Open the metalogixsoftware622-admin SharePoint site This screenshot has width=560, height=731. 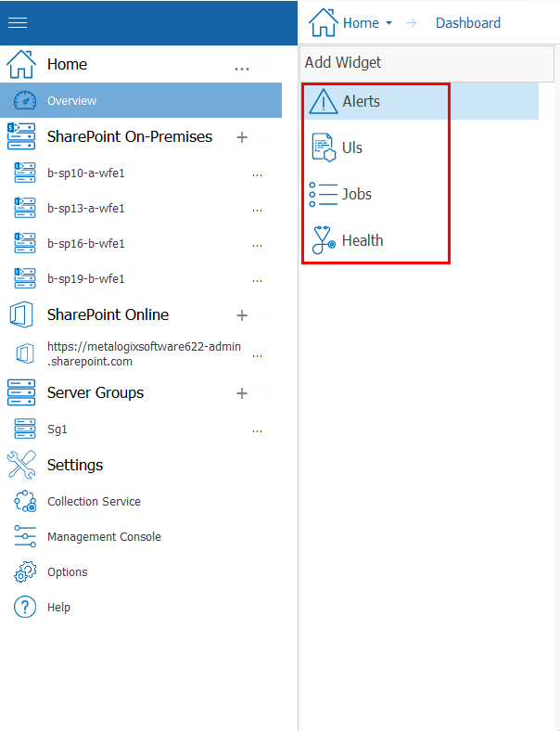pyautogui.click(x=144, y=353)
